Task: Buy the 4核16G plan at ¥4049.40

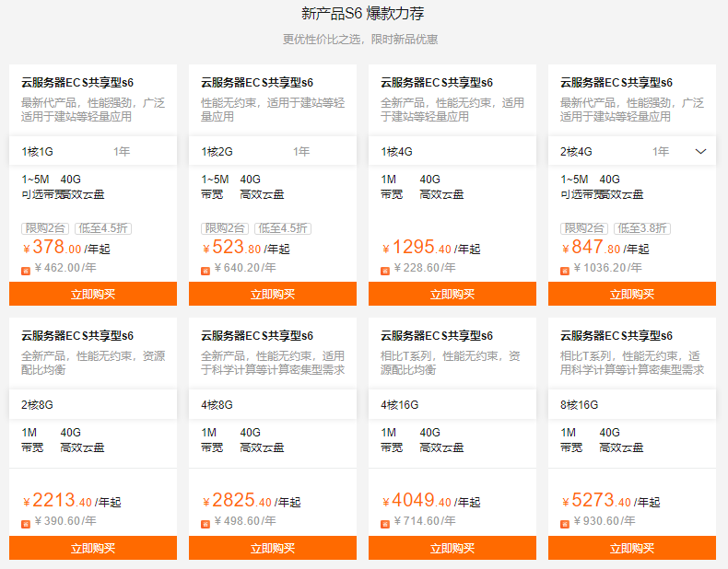Action: 452,548
